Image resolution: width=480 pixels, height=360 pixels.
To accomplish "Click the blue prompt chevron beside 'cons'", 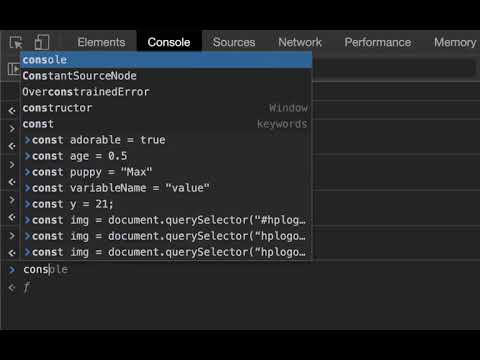I will [12, 269].
